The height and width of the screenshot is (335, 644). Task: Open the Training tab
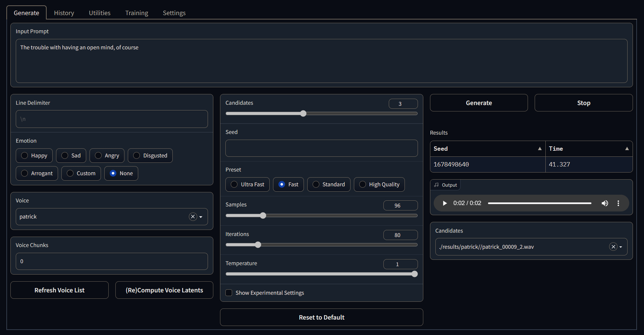point(137,13)
